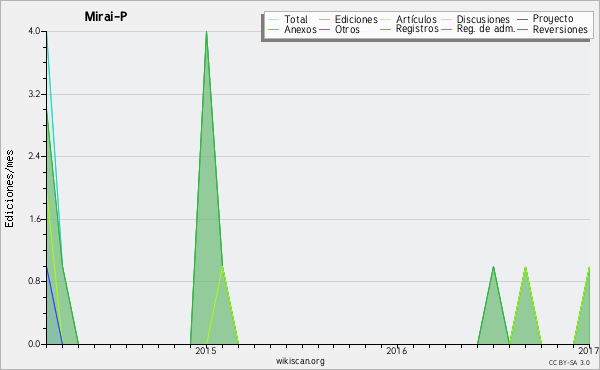Image resolution: width=600 pixels, height=370 pixels.
Task: Click the y-axis value 4.0
Action: [34, 31]
